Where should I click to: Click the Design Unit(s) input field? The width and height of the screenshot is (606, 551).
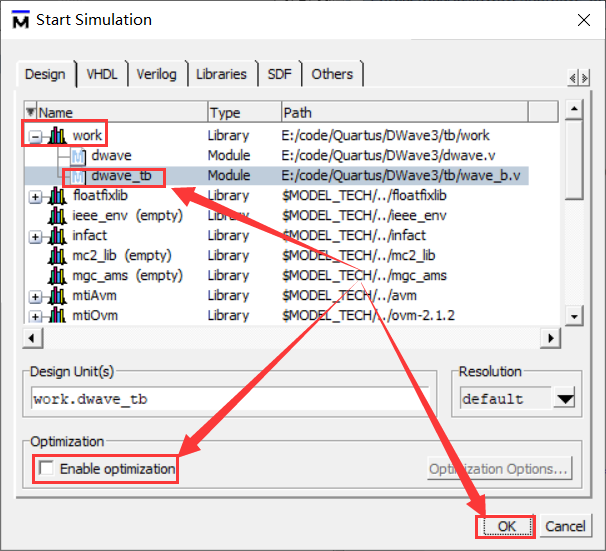pos(230,398)
